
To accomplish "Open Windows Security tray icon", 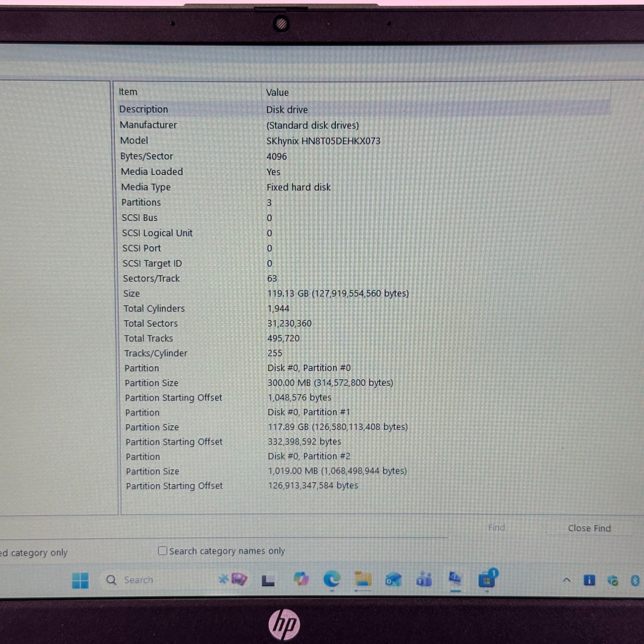I will coord(613,580).
